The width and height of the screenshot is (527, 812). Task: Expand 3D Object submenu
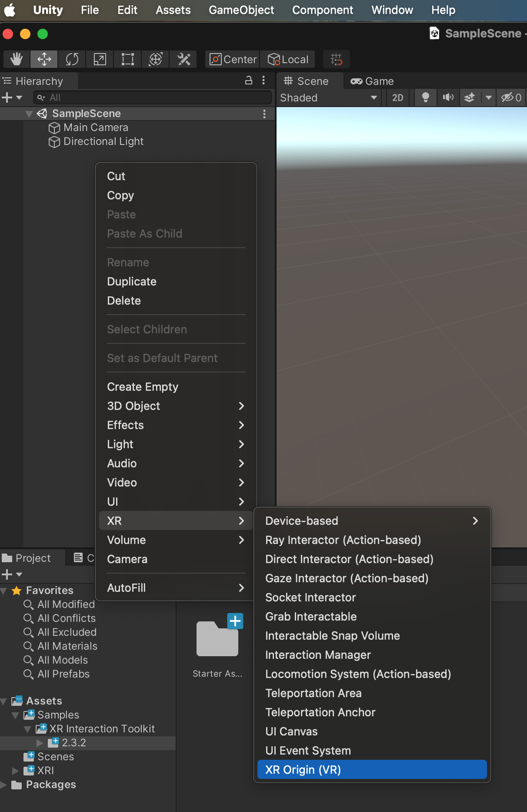[176, 406]
